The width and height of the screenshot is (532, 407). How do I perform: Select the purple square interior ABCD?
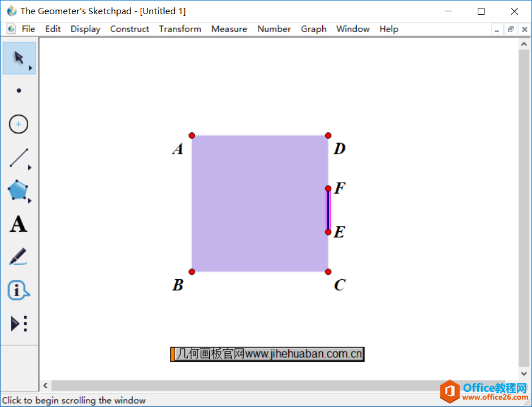[x=260, y=203]
